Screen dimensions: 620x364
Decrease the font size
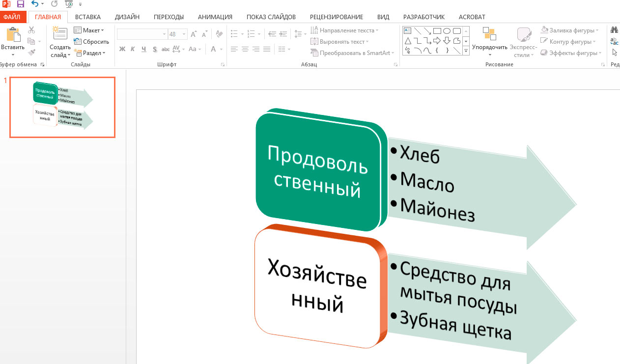pos(204,34)
